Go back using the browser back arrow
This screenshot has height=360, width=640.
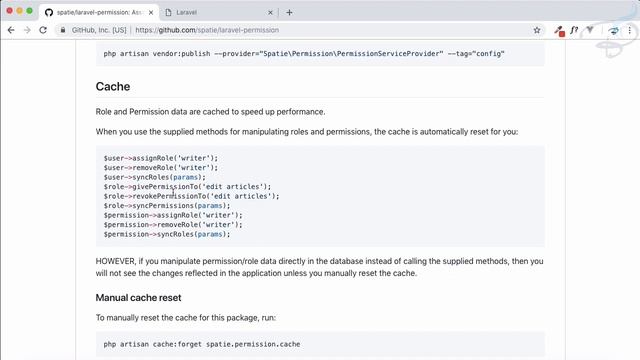tap(11, 30)
